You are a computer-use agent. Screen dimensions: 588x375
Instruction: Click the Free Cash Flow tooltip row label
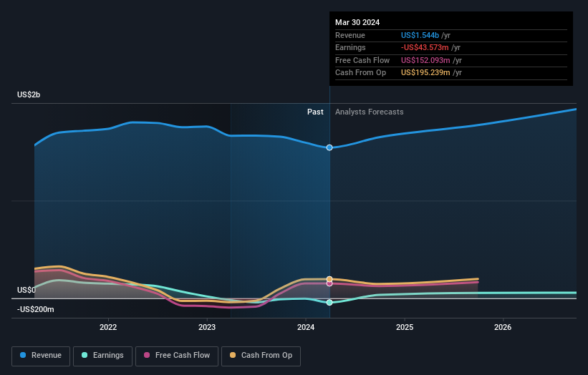(x=362, y=60)
